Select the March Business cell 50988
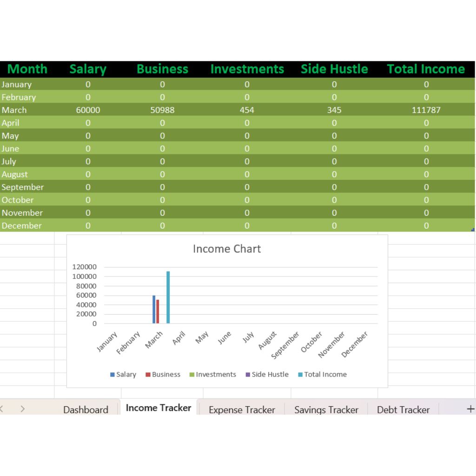Screen dimensions: 476x476 pyautogui.click(x=162, y=110)
